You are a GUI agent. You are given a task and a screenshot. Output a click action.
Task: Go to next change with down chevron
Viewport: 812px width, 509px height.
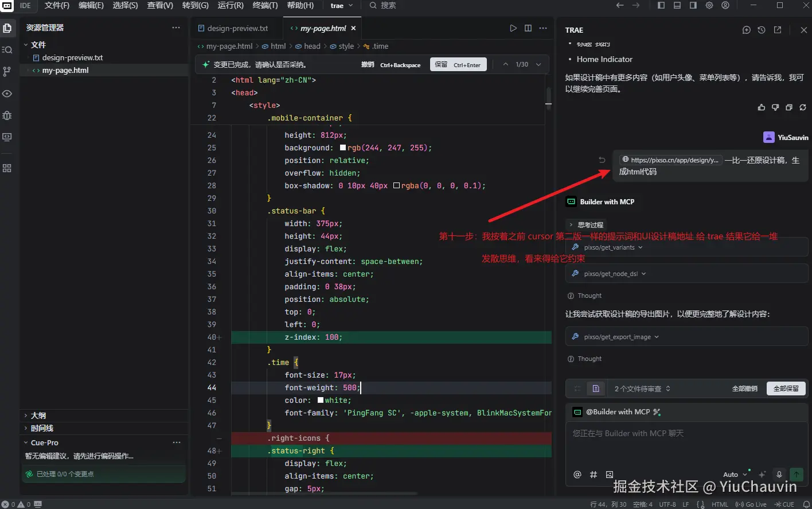(538, 64)
